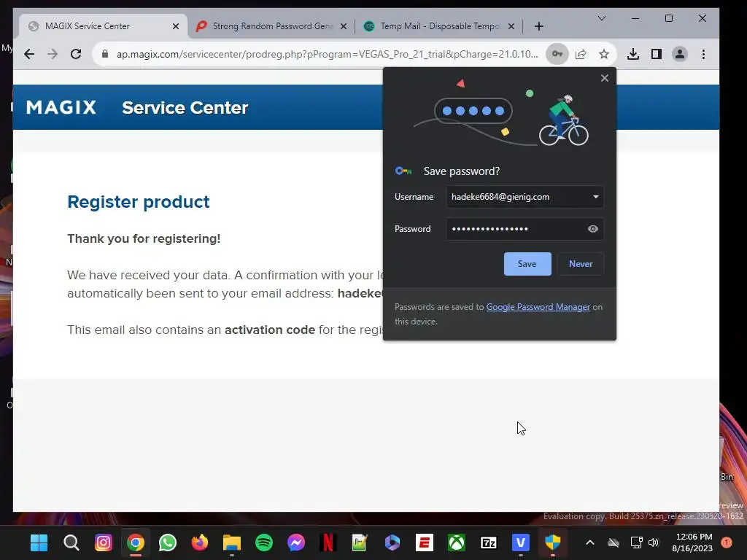747x560 pixels.
Task: Click the Register product heading
Action: click(138, 202)
